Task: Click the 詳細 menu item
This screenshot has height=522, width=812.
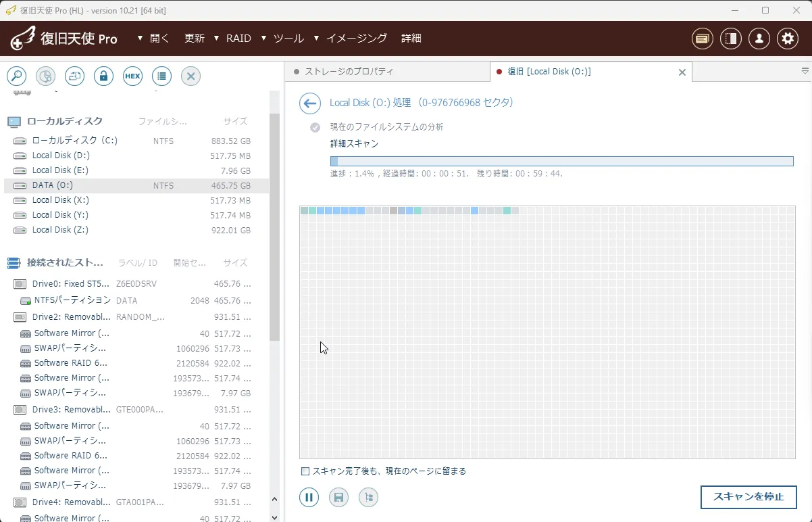Action: tap(411, 39)
